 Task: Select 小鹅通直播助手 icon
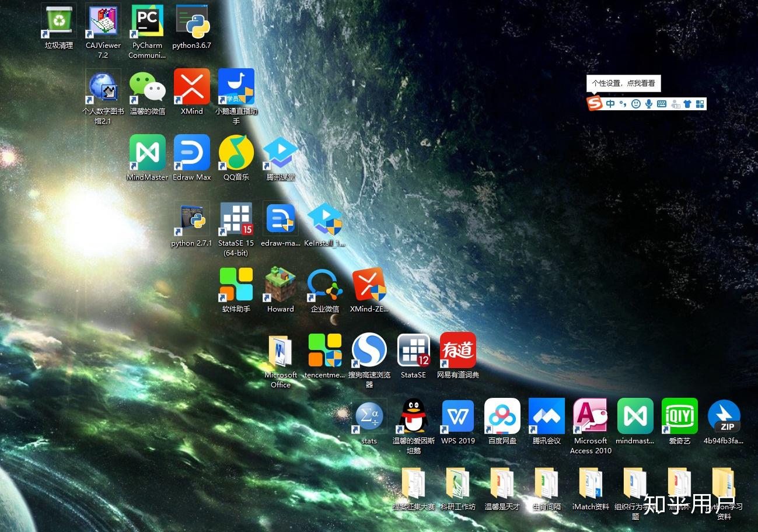[x=236, y=87]
